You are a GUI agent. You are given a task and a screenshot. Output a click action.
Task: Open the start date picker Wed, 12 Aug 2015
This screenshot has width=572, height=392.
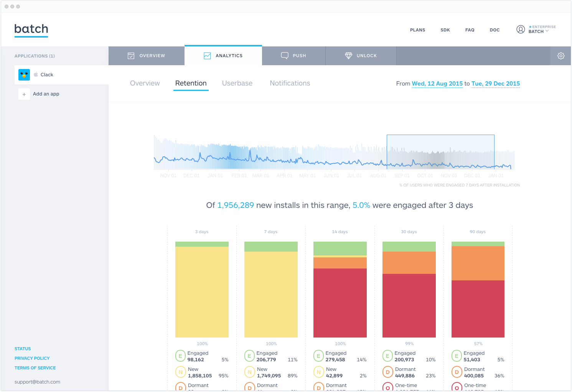[x=437, y=84]
